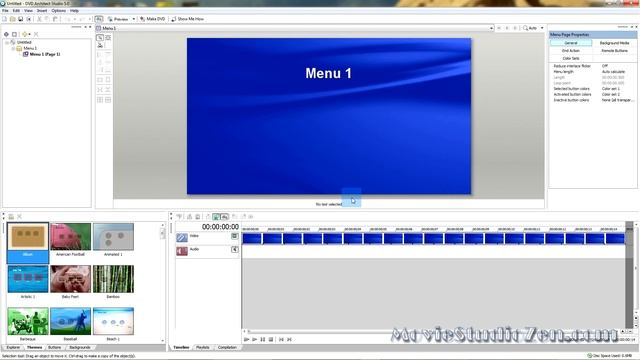Viewport: 640px width, 360px height.
Task: Open the View menu
Action: coord(29,11)
